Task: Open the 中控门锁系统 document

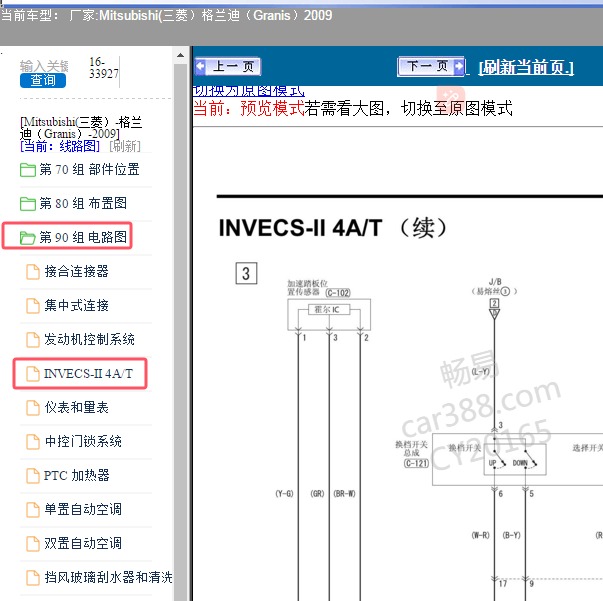Action: tap(83, 441)
